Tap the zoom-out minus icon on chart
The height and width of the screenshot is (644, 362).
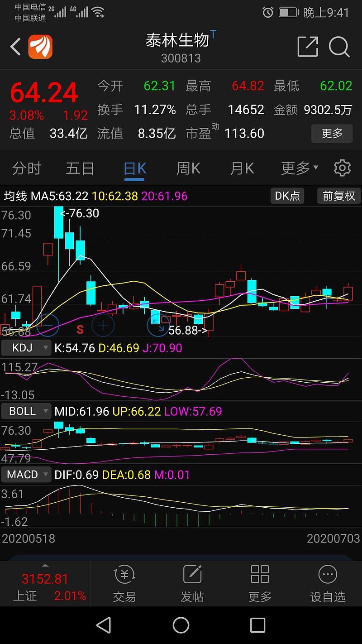[x=47, y=325]
